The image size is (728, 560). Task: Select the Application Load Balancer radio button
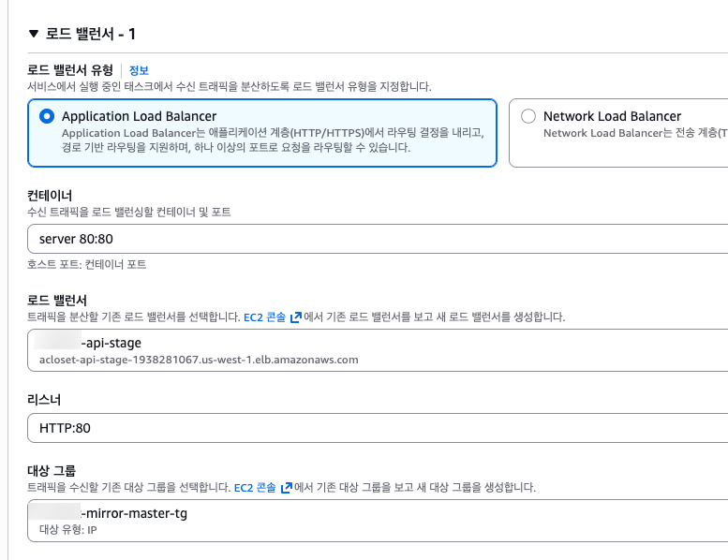47,117
